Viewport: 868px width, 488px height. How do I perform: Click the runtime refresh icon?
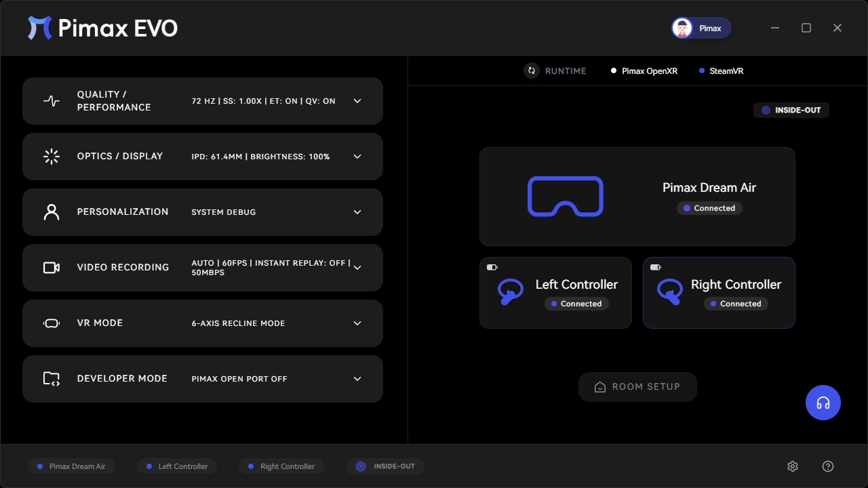click(532, 70)
